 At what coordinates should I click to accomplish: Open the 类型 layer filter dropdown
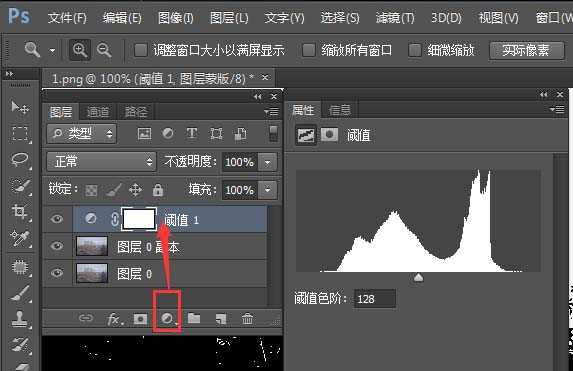tap(81, 133)
